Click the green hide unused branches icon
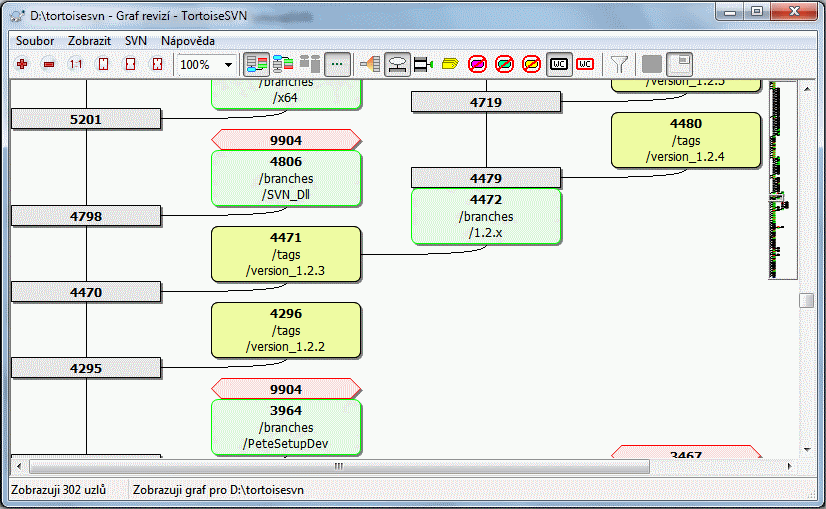The image size is (826, 509). point(504,64)
